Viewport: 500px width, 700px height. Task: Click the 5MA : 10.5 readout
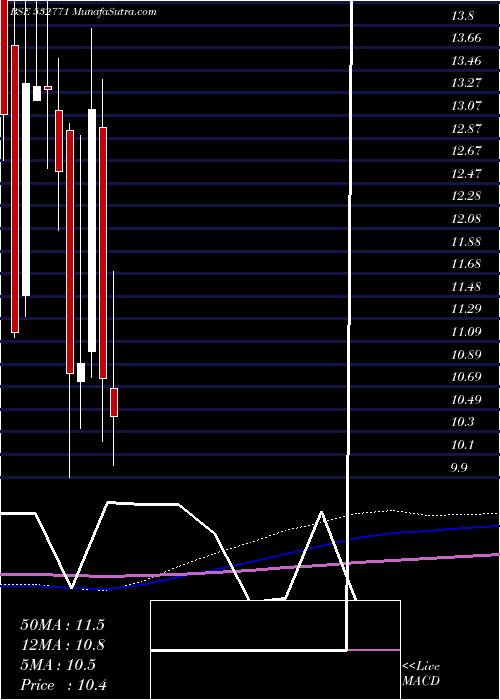(x=58, y=665)
